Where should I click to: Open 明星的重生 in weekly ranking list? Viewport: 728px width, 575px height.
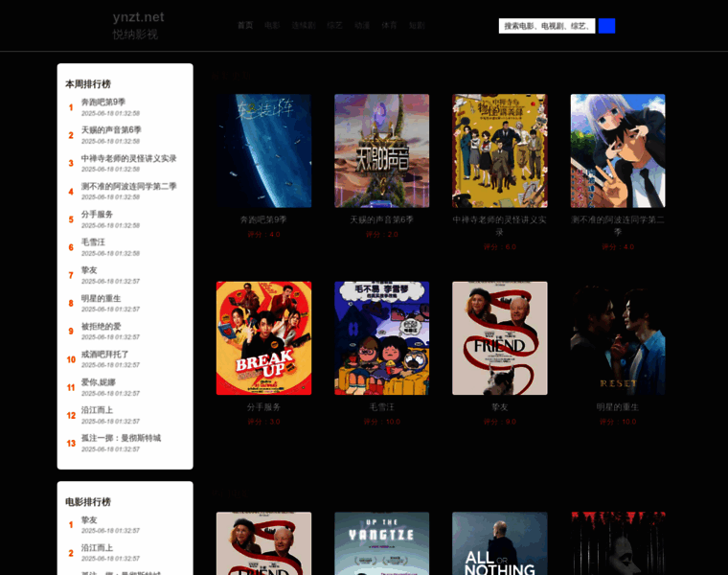tap(101, 298)
